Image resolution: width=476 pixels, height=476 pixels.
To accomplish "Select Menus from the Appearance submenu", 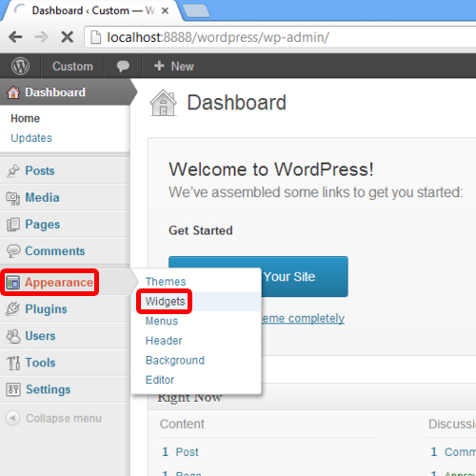I will coord(162,321).
